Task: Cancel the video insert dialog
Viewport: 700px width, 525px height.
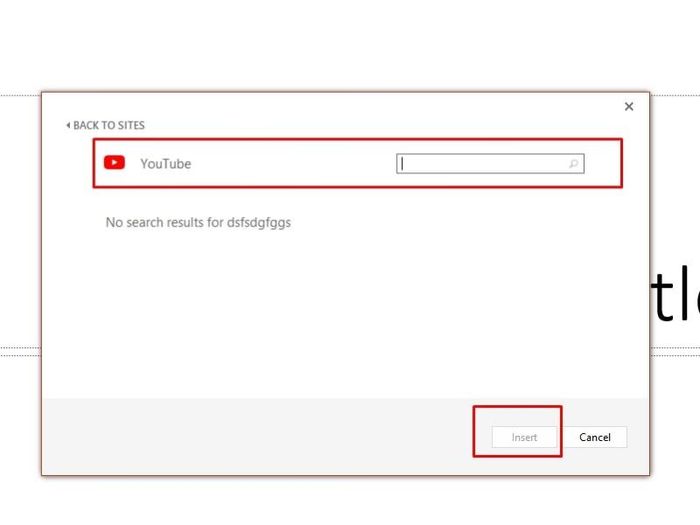Action: [595, 437]
